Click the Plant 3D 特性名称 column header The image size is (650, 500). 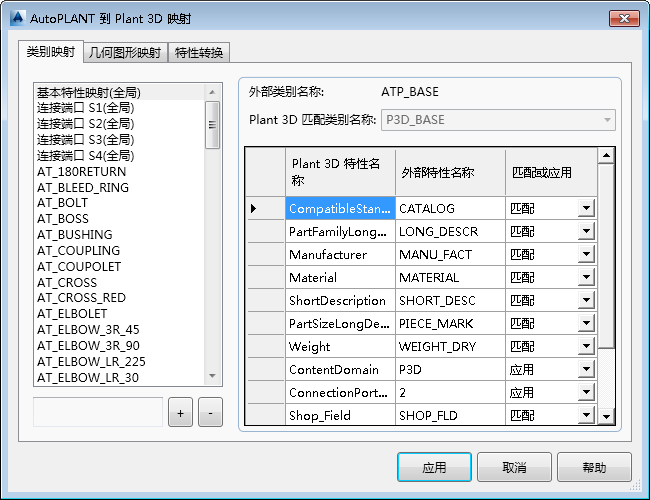coord(340,172)
